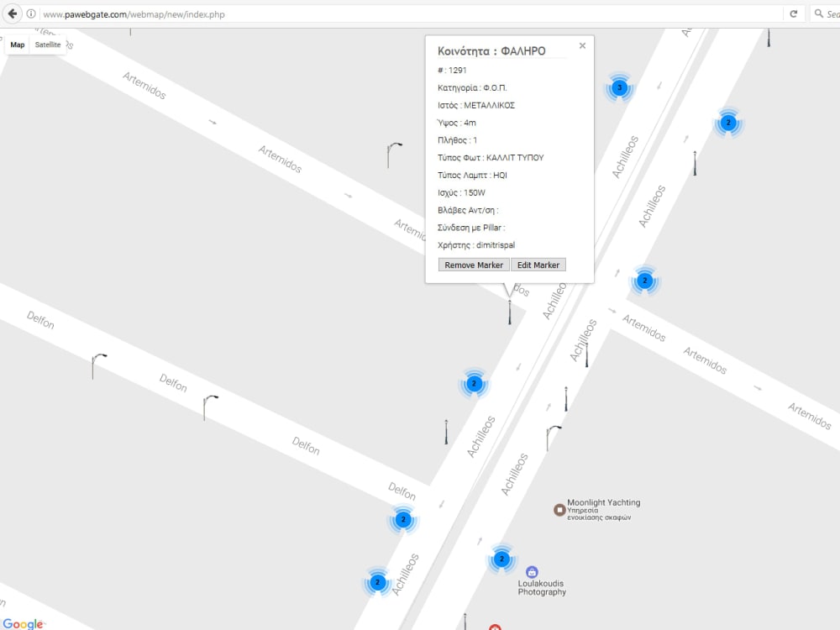The image size is (840, 630).
Task: Click the Edit Marker button
Action: pos(538,265)
